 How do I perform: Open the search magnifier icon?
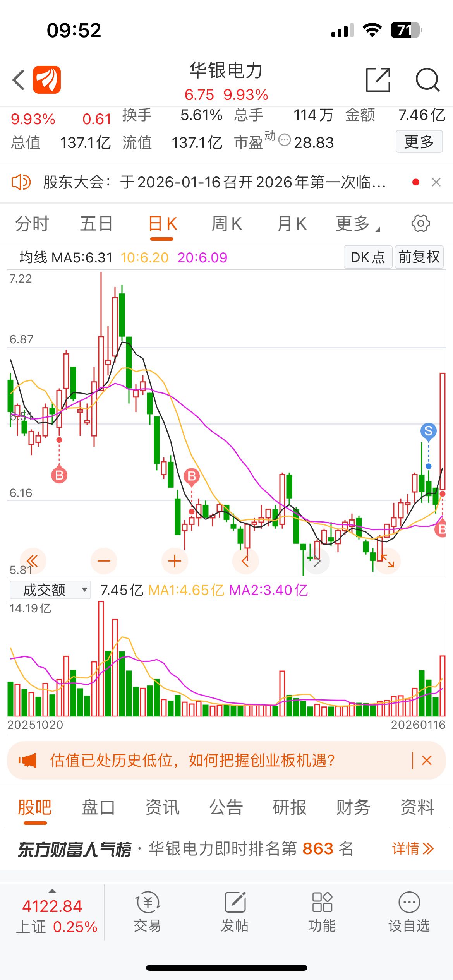tap(427, 80)
